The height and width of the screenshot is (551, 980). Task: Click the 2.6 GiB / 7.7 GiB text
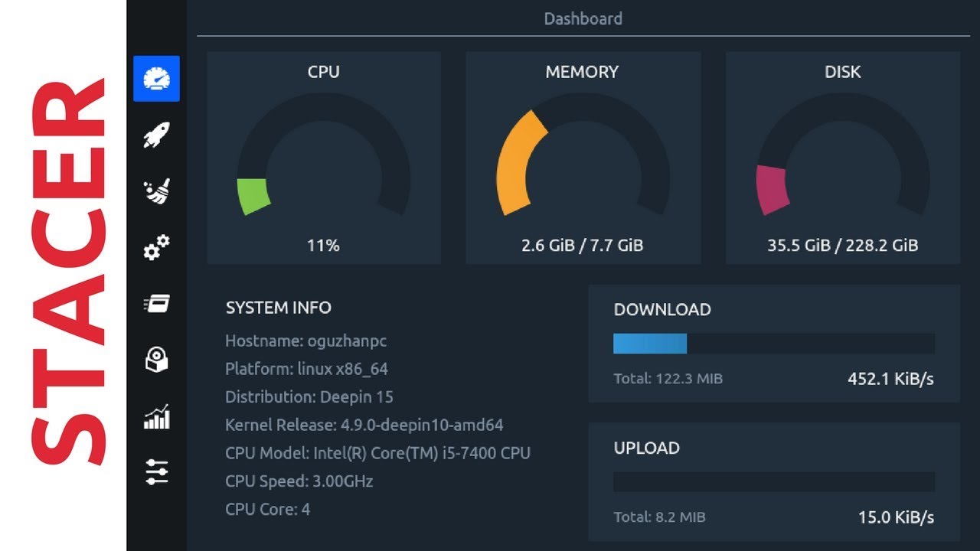coord(583,246)
